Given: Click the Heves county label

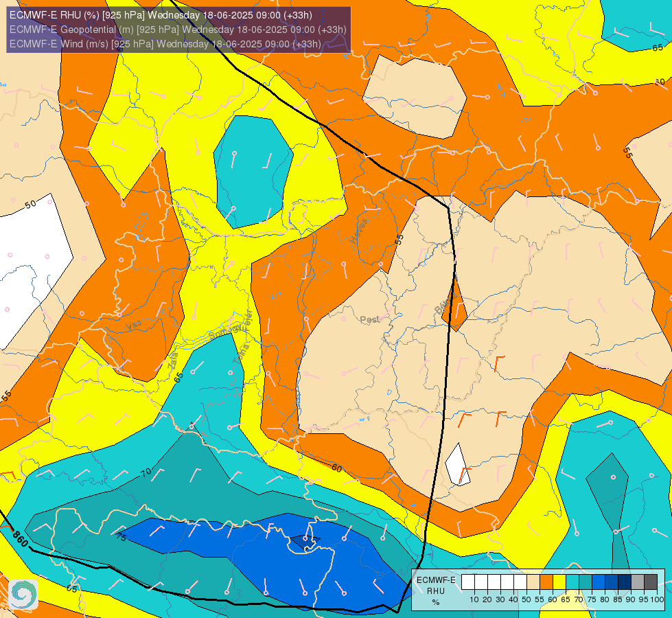Looking at the screenshot, I should pos(359,231).
